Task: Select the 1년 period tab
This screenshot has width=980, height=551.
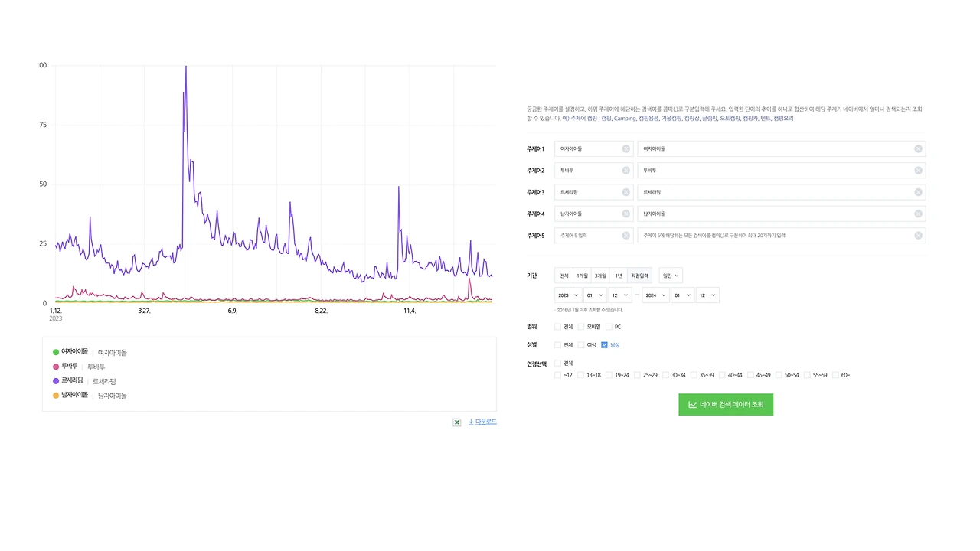Action: 619,275
